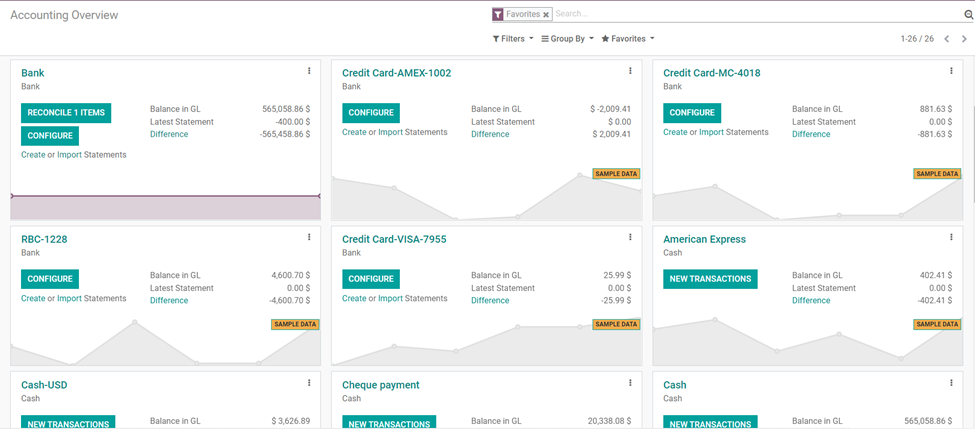Click Configure button on Bank card
The image size is (975, 429).
pos(50,136)
